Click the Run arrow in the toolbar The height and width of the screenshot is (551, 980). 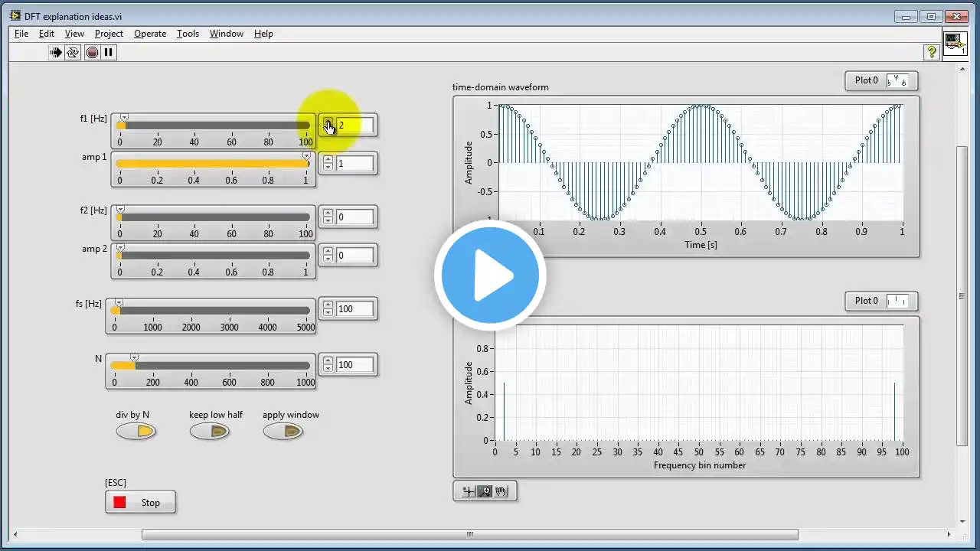[x=56, y=52]
